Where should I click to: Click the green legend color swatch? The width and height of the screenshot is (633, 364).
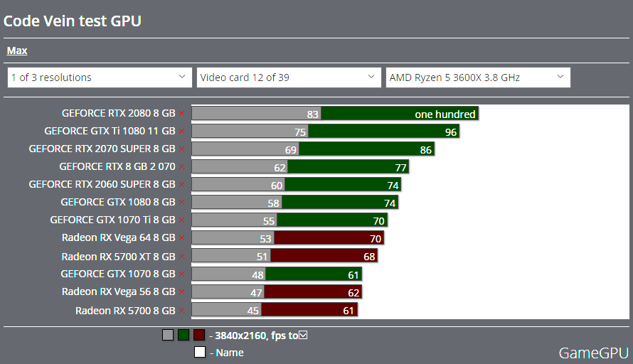click(x=183, y=335)
